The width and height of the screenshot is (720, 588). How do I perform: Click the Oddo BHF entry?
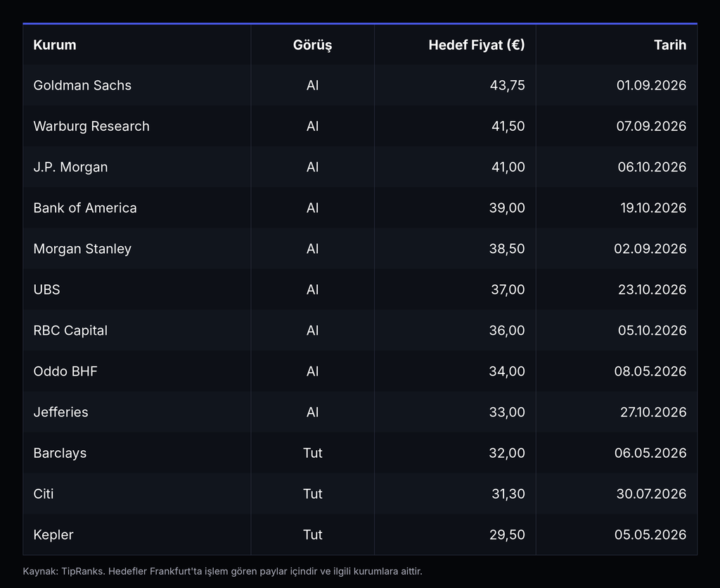coord(65,371)
